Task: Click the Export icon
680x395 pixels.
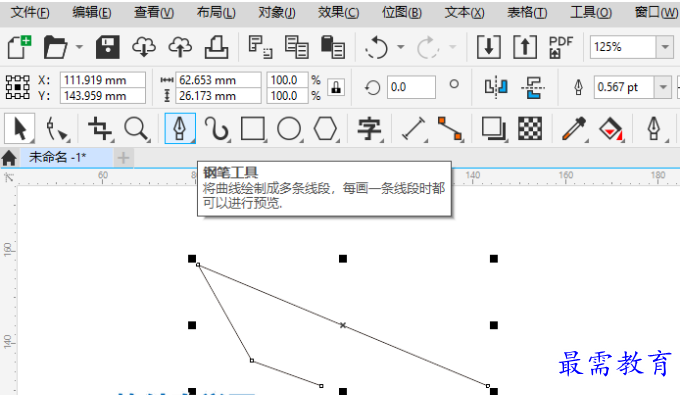Action: click(525, 47)
